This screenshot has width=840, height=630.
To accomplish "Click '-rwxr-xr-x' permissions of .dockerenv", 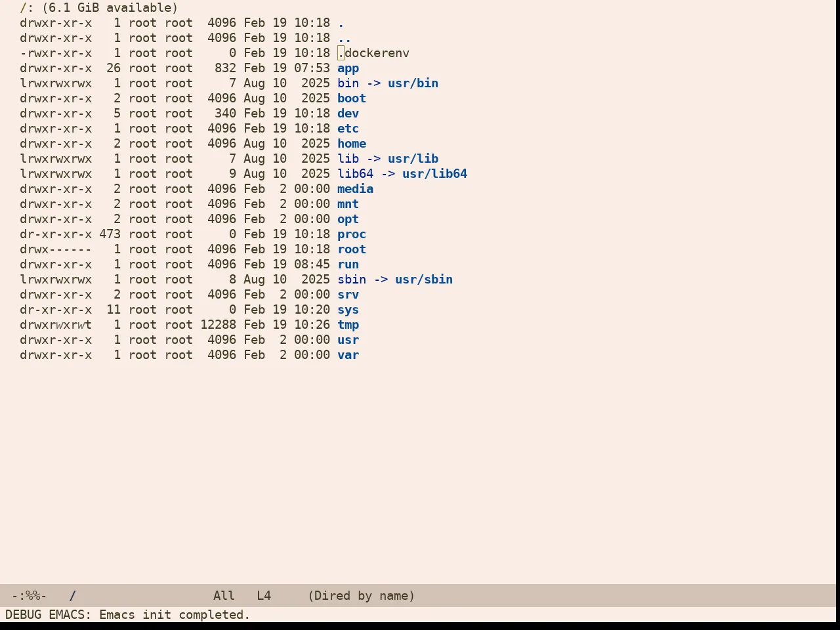I will point(56,53).
